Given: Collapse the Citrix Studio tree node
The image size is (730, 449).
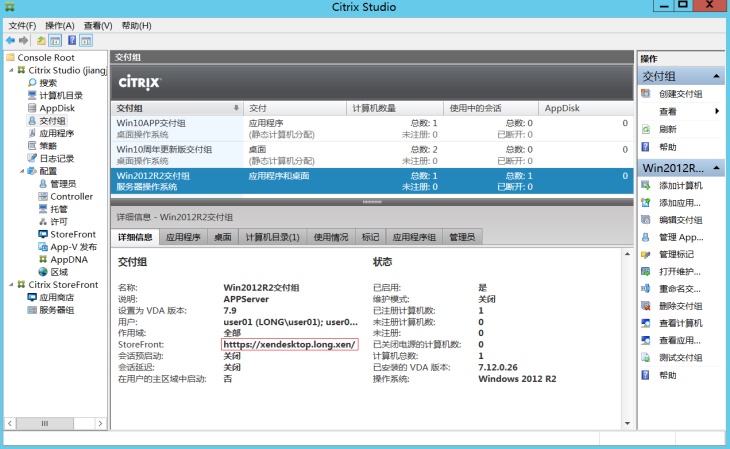Looking at the screenshot, I should (x=11, y=70).
